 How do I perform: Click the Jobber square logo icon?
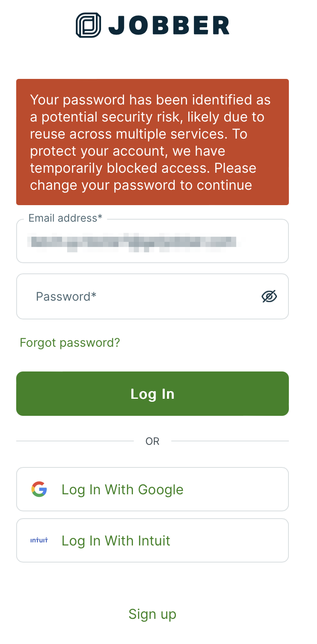point(89,25)
